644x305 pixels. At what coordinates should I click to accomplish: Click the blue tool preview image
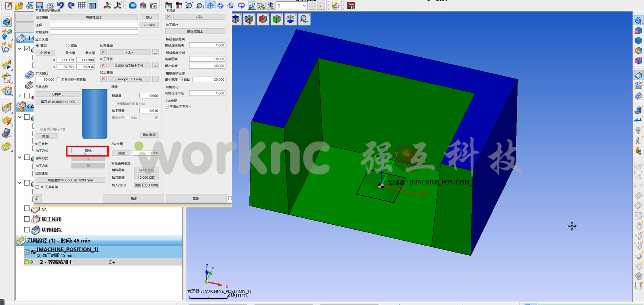[95, 114]
